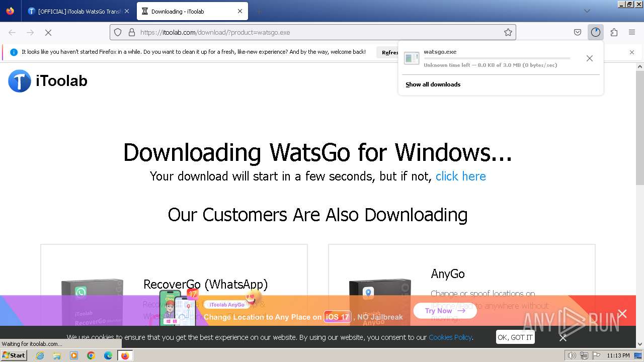Open the network tray icon
This screenshot has width=644, height=362.
tap(584, 355)
